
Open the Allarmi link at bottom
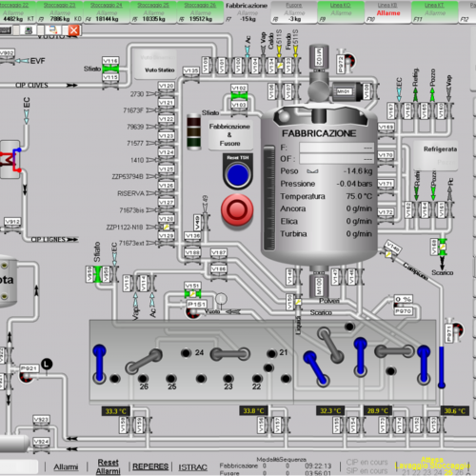[66, 466]
